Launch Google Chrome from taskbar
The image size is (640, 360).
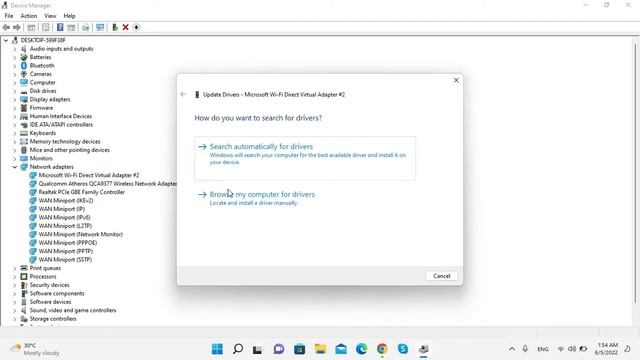(x=382, y=349)
